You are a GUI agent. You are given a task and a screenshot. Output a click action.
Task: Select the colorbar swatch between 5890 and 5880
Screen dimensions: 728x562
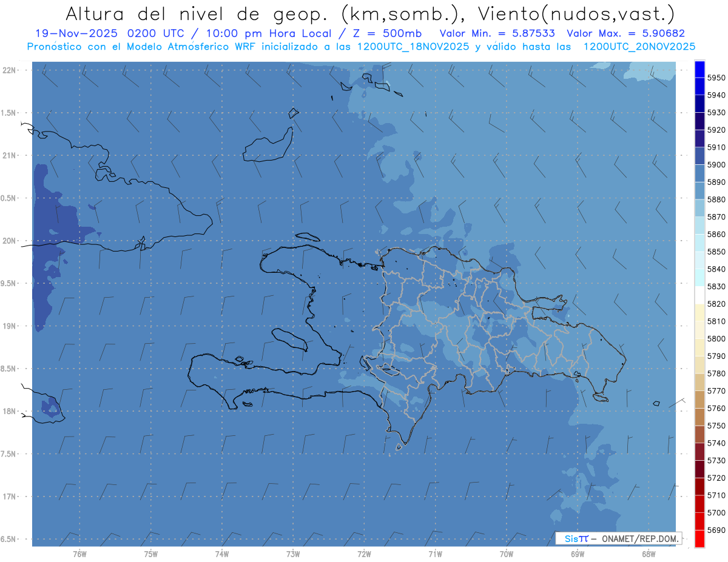(699, 191)
